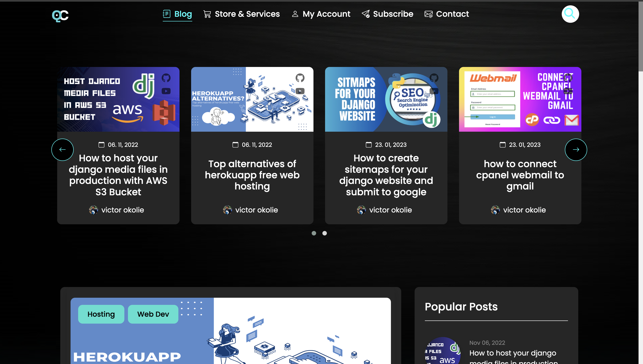Go to previous carousel slide arrow
643x364 pixels.
63,150
